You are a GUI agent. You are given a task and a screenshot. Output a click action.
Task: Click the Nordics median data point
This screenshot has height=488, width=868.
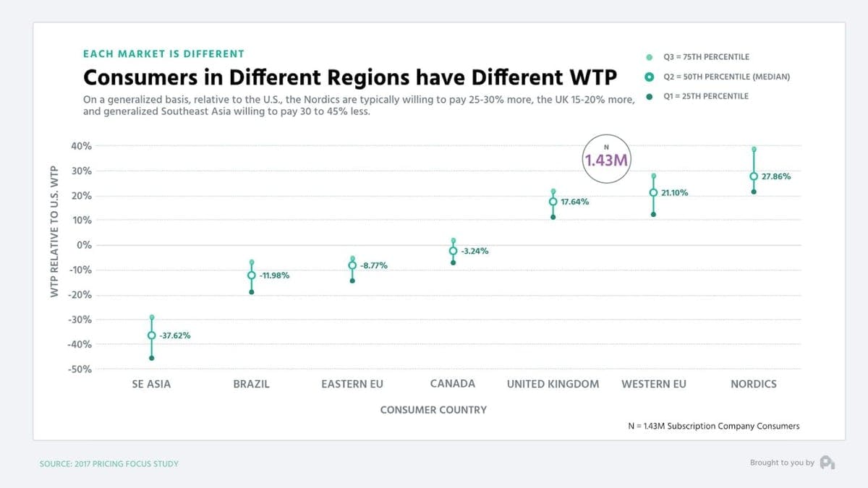(754, 176)
